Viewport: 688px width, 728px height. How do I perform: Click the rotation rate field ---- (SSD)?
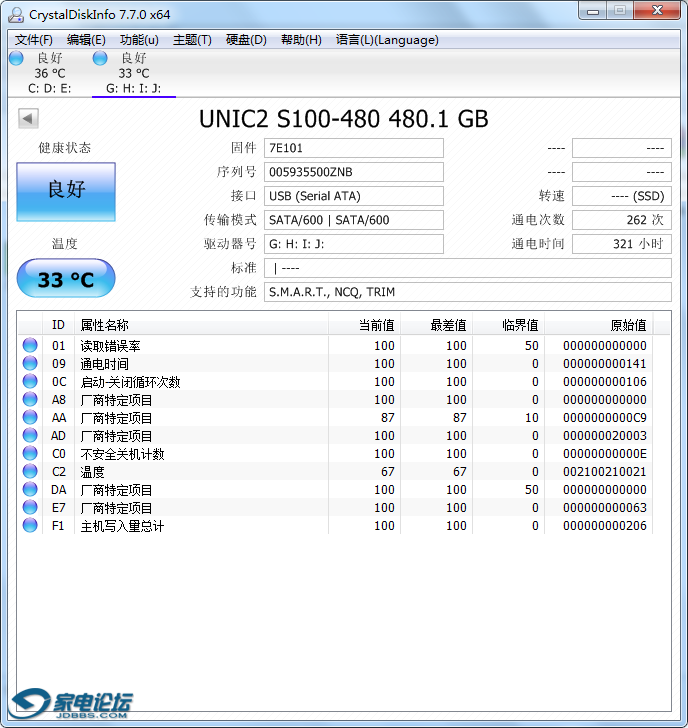click(x=622, y=196)
